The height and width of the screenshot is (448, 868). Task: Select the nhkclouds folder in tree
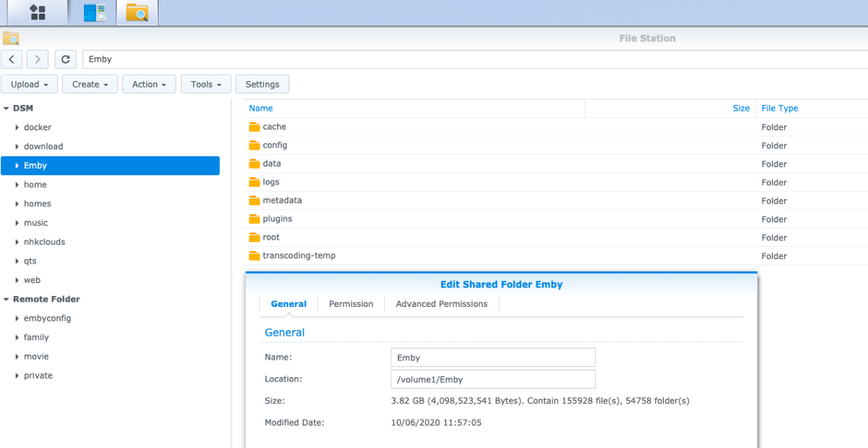(x=44, y=242)
